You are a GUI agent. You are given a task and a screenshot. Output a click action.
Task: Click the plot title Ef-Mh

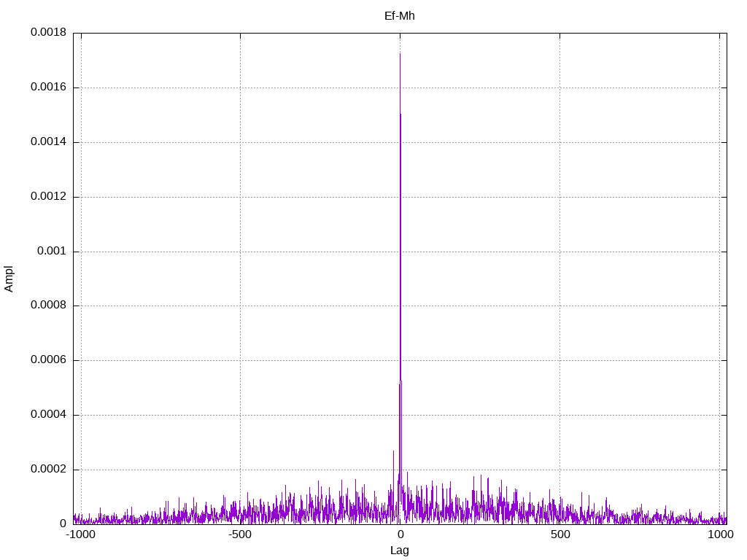[399, 16]
